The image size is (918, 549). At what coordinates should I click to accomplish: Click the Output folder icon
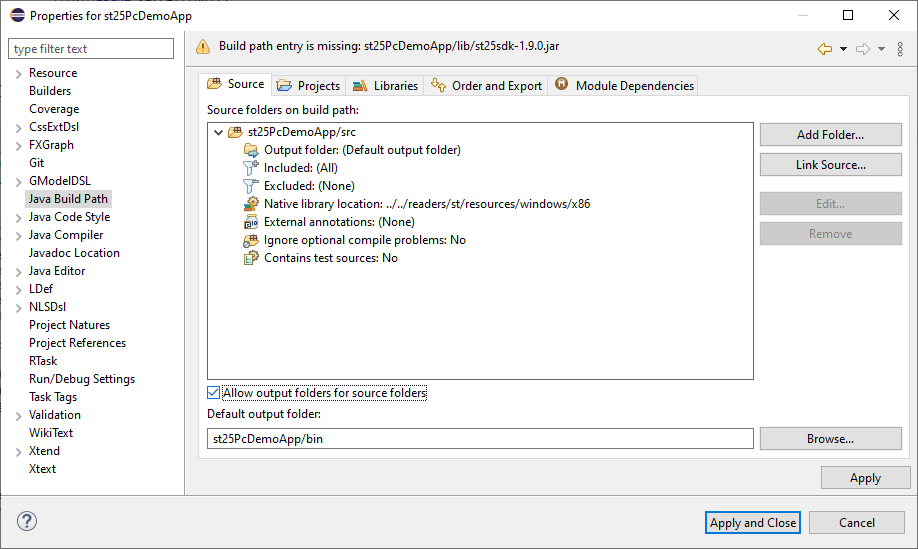pyautogui.click(x=251, y=150)
